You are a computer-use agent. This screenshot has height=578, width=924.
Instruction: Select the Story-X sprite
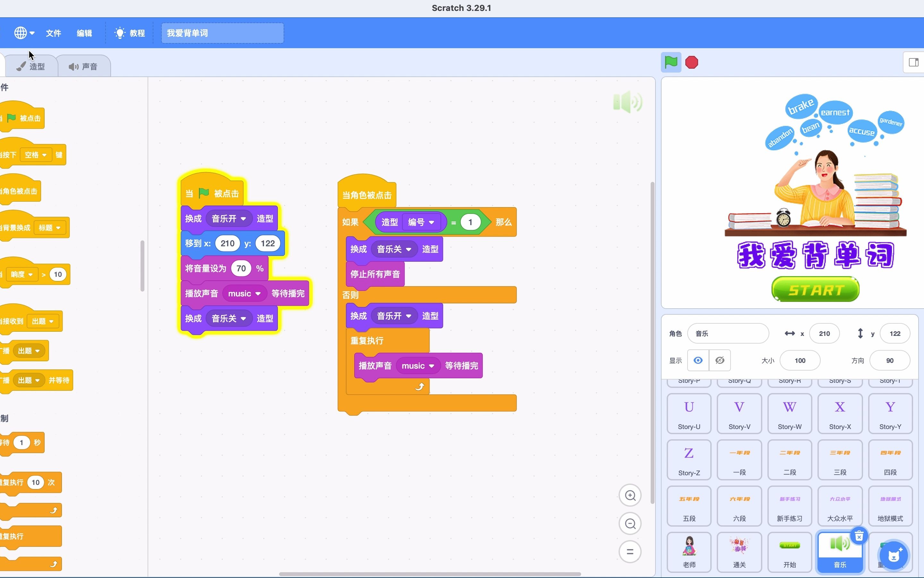[840, 413]
